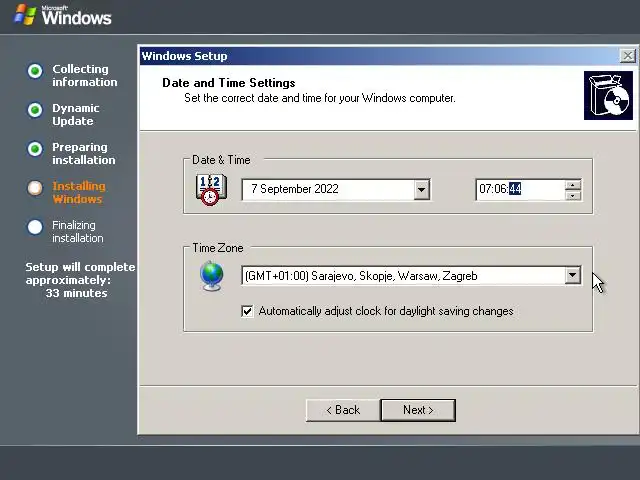Click the '33 minutes' remaining time text

[x=76, y=293]
